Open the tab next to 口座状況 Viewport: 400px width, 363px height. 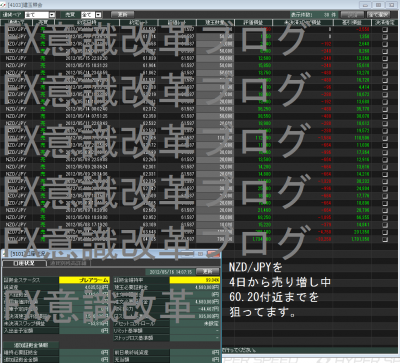(x=68, y=263)
